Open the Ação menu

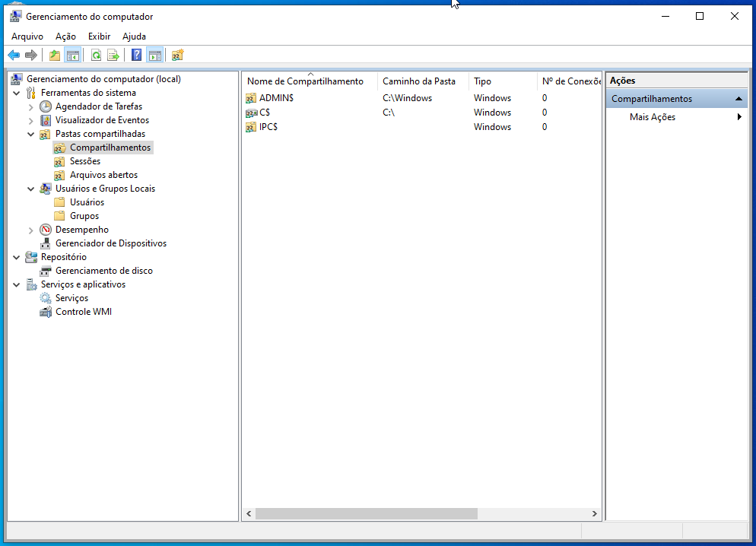65,37
